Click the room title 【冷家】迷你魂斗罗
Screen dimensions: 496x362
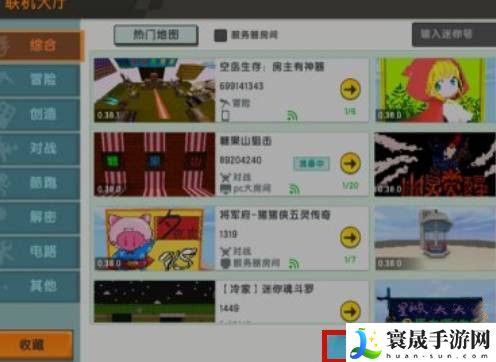click(x=267, y=289)
